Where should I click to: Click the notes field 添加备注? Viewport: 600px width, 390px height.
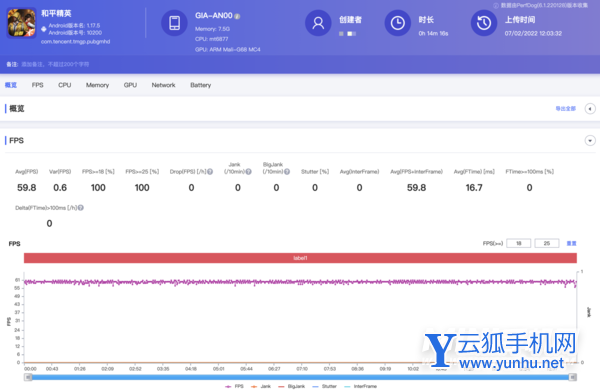[x=55, y=64]
